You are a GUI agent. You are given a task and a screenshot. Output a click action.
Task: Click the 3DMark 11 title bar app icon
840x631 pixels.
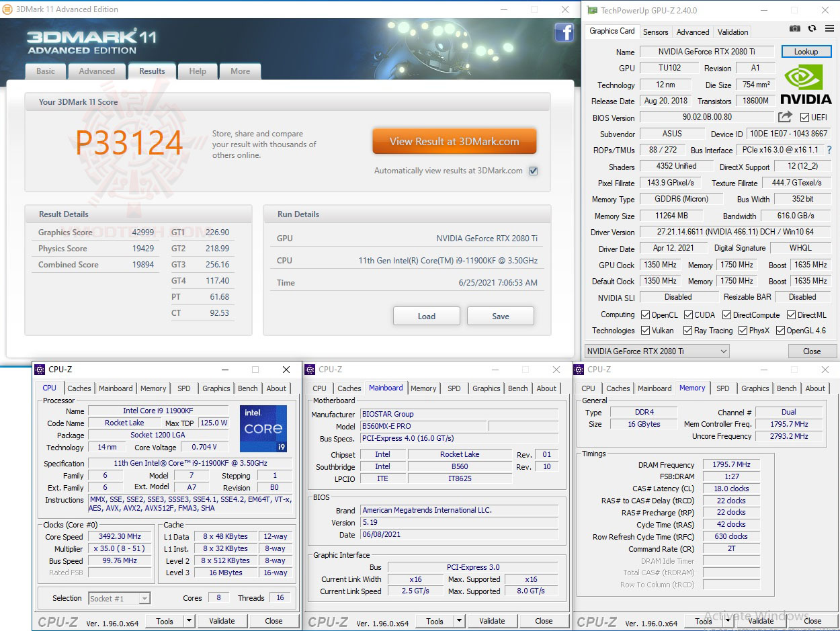[7, 9]
